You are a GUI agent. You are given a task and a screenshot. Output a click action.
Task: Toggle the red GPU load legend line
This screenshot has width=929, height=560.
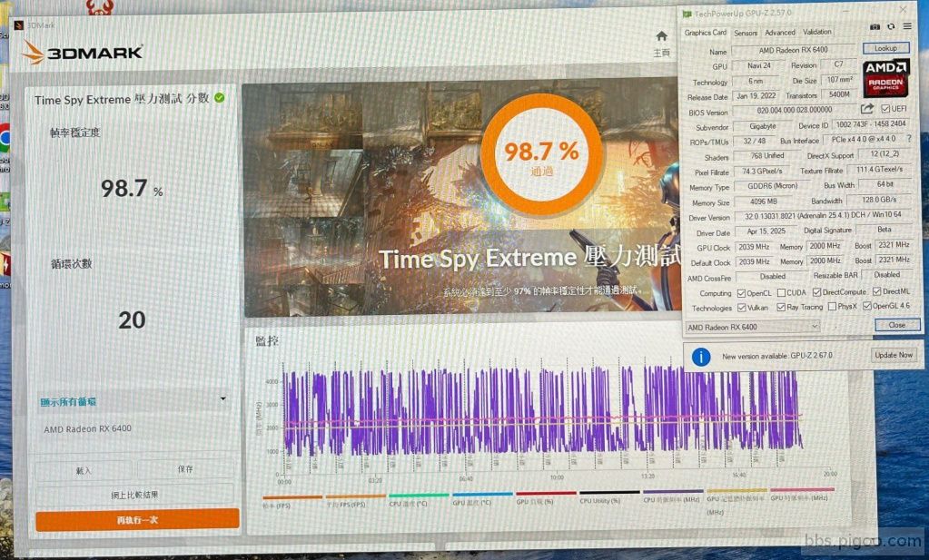[546, 494]
